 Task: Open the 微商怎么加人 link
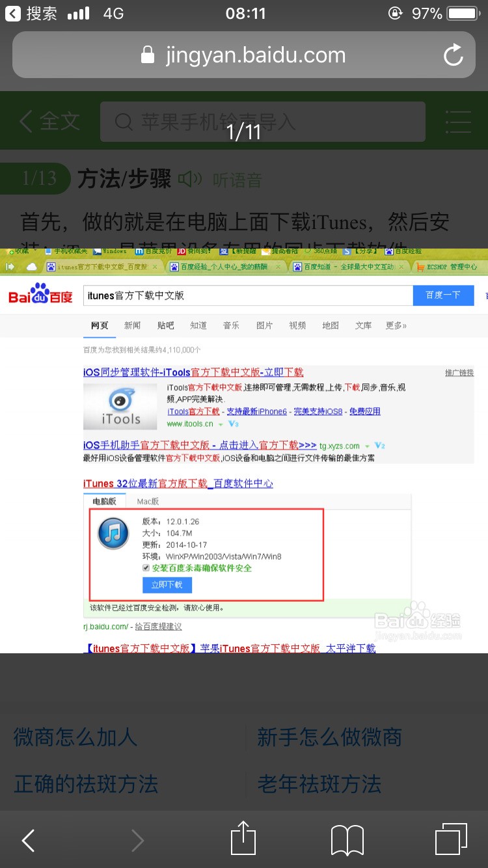pos(75,737)
